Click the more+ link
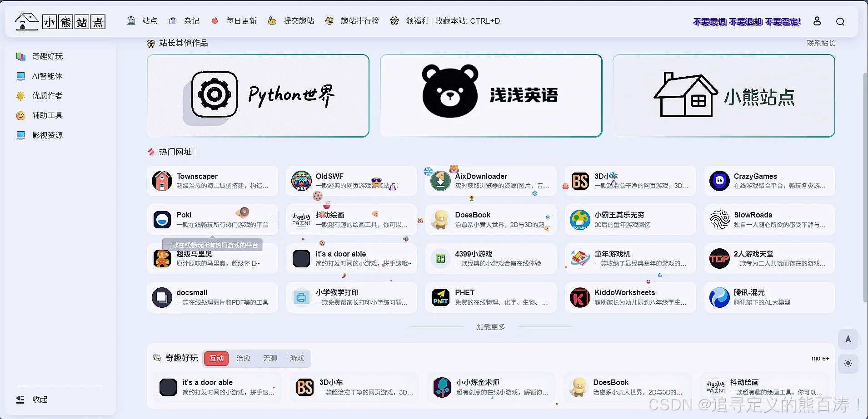This screenshot has height=419, width=868. (x=820, y=358)
